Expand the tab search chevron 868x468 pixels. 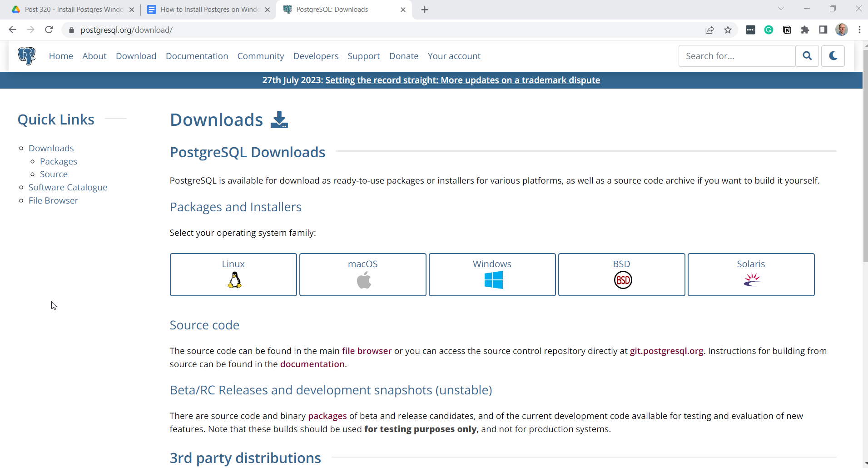coord(781,9)
